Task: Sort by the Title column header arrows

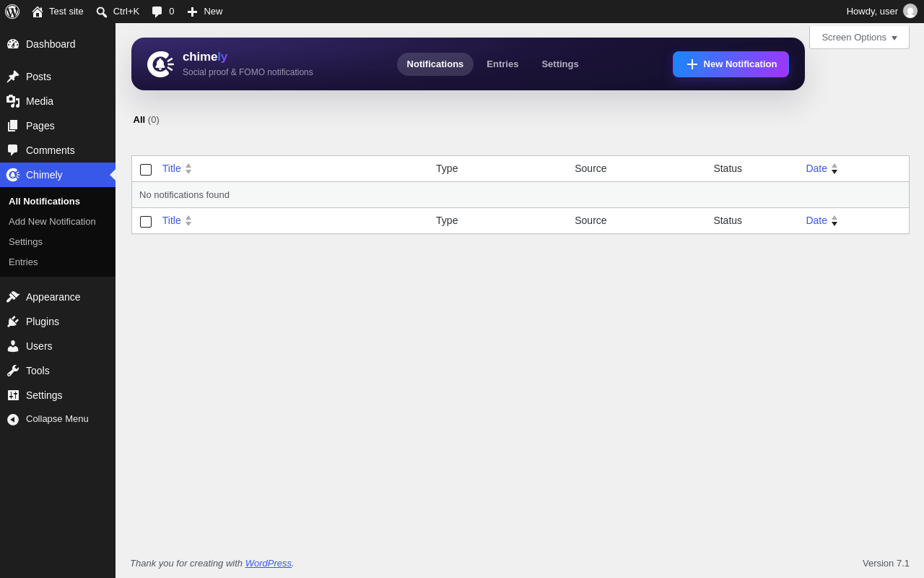Action: coord(188,168)
